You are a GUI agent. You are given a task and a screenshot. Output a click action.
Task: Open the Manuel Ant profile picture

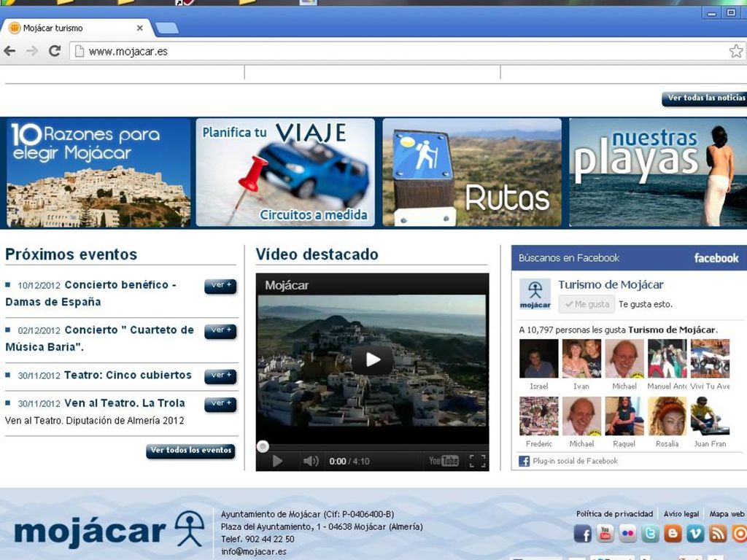(x=667, y=359)
